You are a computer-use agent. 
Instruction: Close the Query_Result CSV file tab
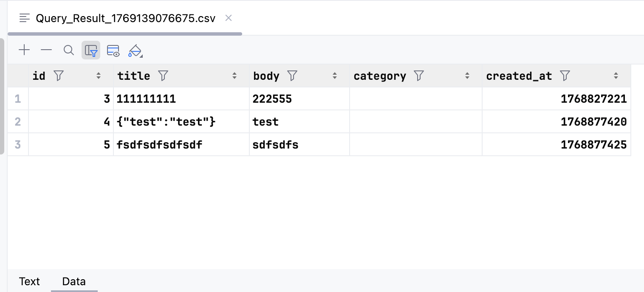[x=229, y=18]
